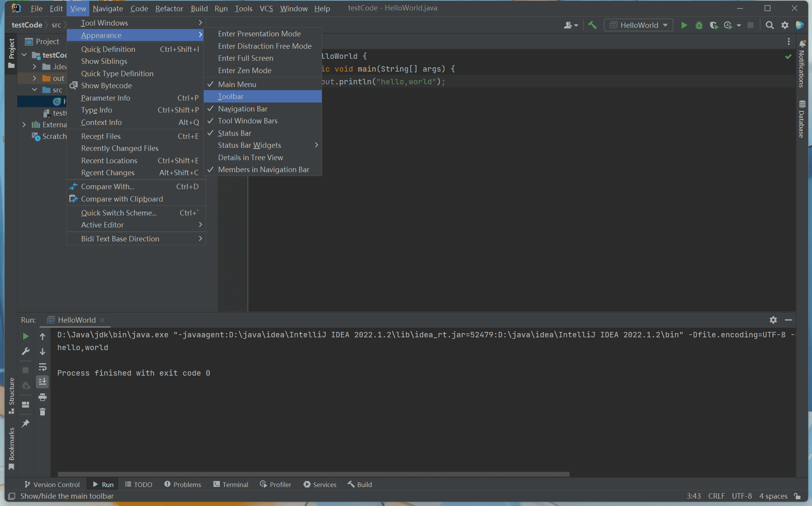Open the Problems tool window
Screen dimensions: 812x506
[x=183, y=484]
